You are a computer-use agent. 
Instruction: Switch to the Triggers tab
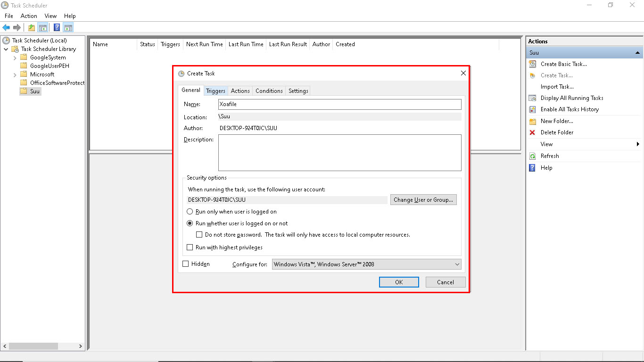pos(215,90)
